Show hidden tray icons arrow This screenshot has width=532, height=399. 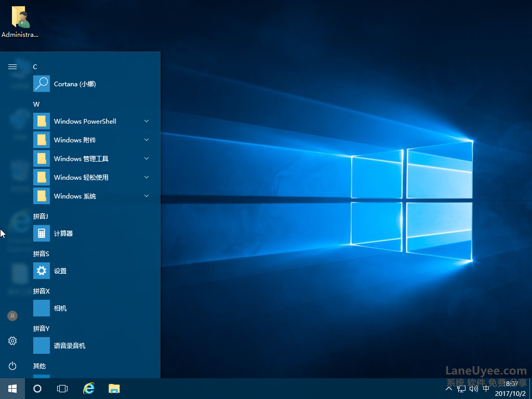pyautogui.click(x=449, y=389)
